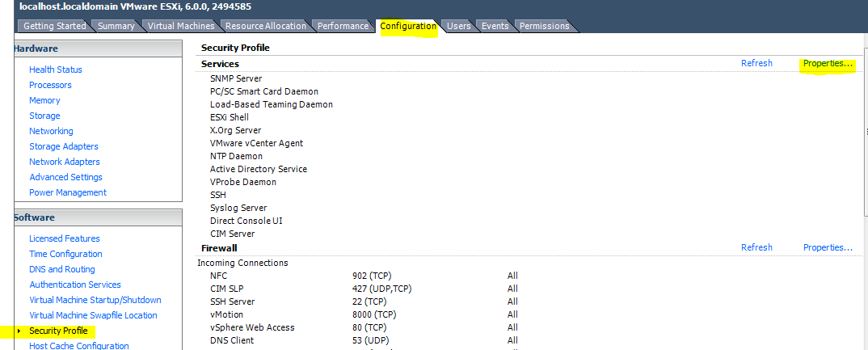This screenshot has height=350, width=868.
Task: Open Licensed Features under Software
Action: click(x=64, y=238)
